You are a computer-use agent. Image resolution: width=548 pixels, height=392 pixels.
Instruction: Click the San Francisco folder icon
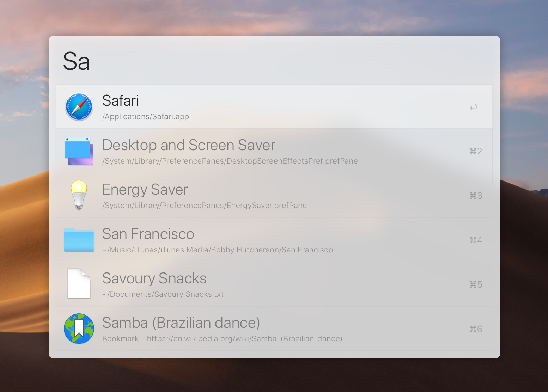(x=79, y=240)
